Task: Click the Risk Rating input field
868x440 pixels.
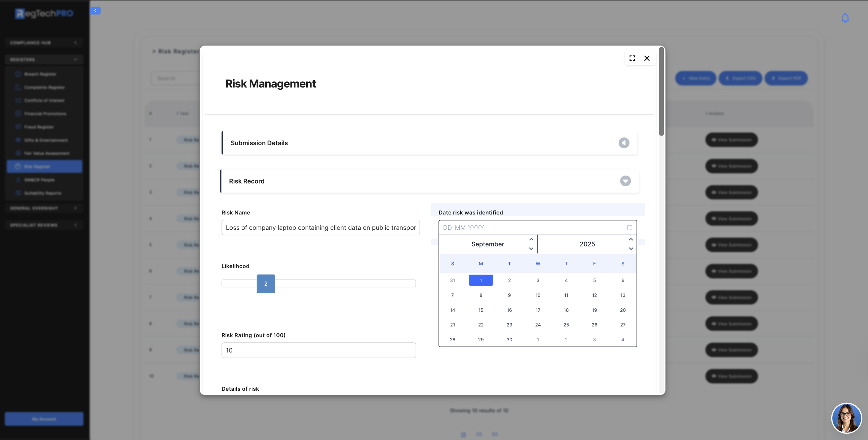Action: pos(318,350)
